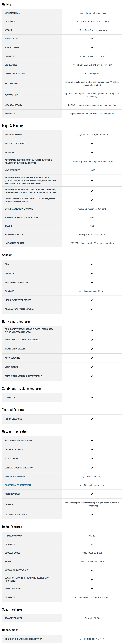122x644 pixels.
Task: Click the Vibration Alert checkmark
Action: pyautogui.click(x=92, y=588)
